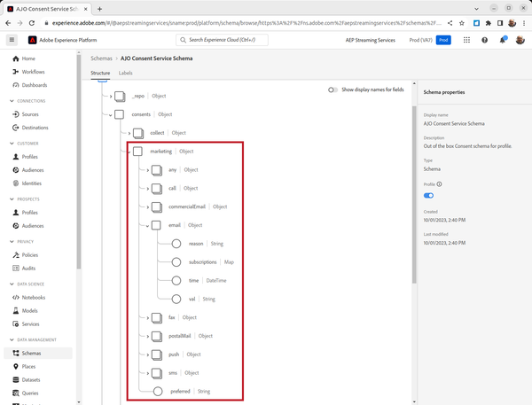Open the app switcher grid icon
This screenshot has height=405, width=532.
click(x=467, y=40)
